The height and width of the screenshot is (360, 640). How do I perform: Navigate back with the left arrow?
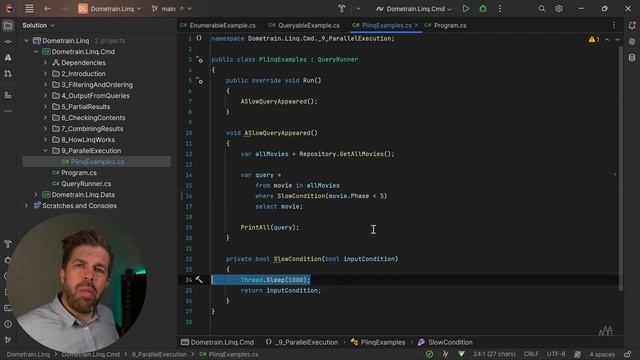[47, 9]
